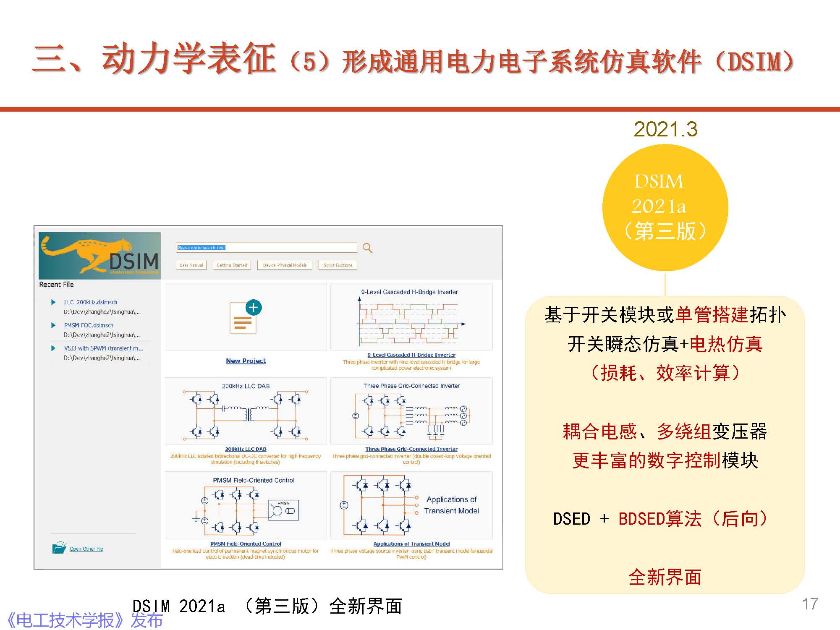Click the DSED + BDSED算法 line
Viewport: 840px width, 630px height.
pos(660,519)
